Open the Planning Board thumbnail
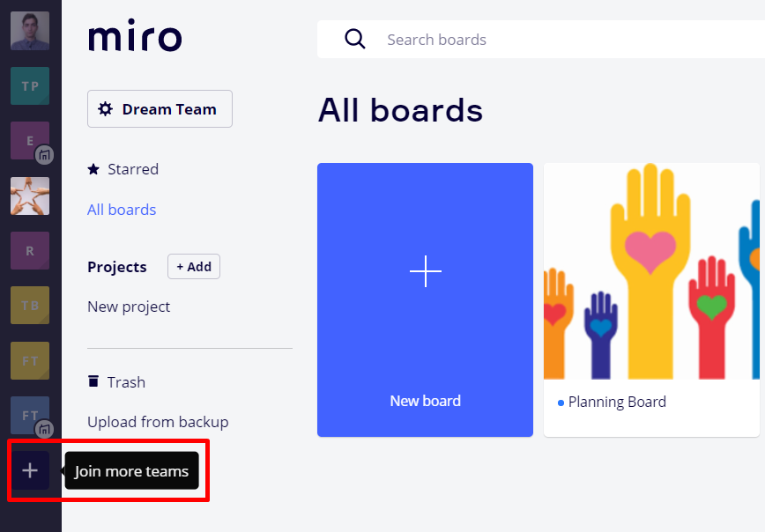Image resolution: width=765 pixels, height=532 pixels. [x=651, y=273]
